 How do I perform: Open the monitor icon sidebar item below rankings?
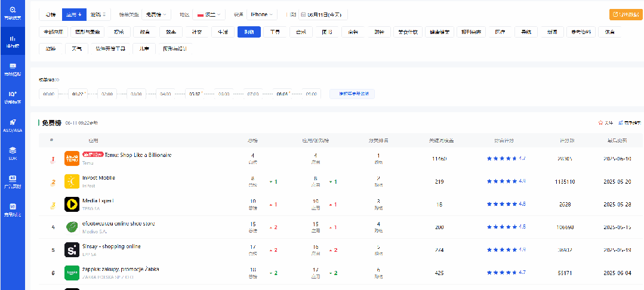pos(13,69)
